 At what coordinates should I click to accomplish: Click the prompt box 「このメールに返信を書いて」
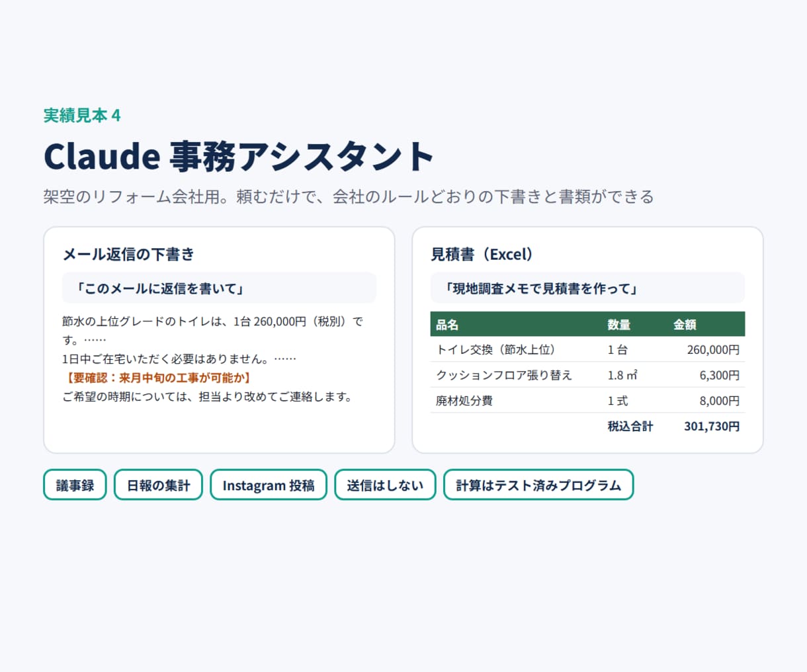pos(219,288)
